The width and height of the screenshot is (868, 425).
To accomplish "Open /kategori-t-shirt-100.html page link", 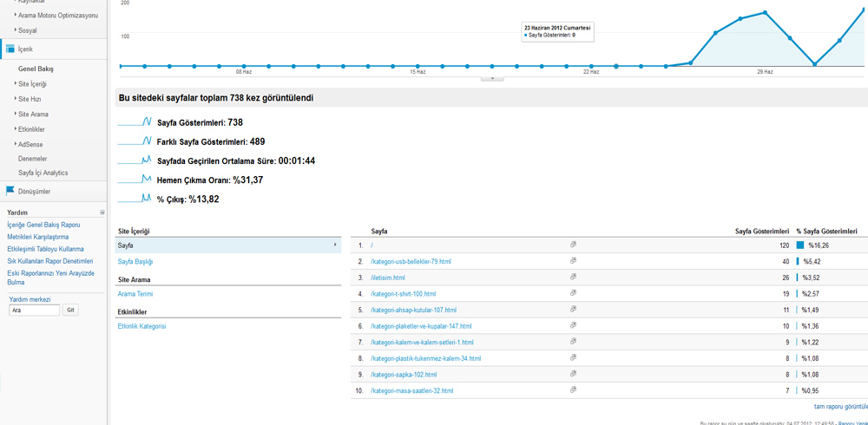I will pos(403,294).
